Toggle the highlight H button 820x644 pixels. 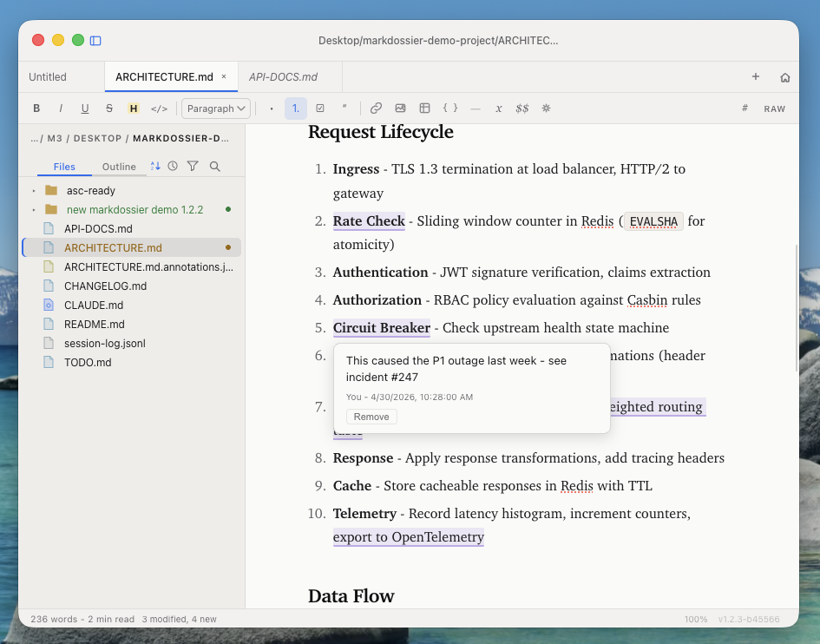point(134,108)
